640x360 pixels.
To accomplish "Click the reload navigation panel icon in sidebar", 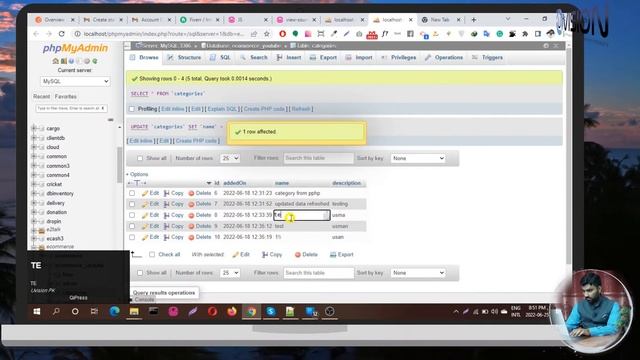I will point(95,61).
